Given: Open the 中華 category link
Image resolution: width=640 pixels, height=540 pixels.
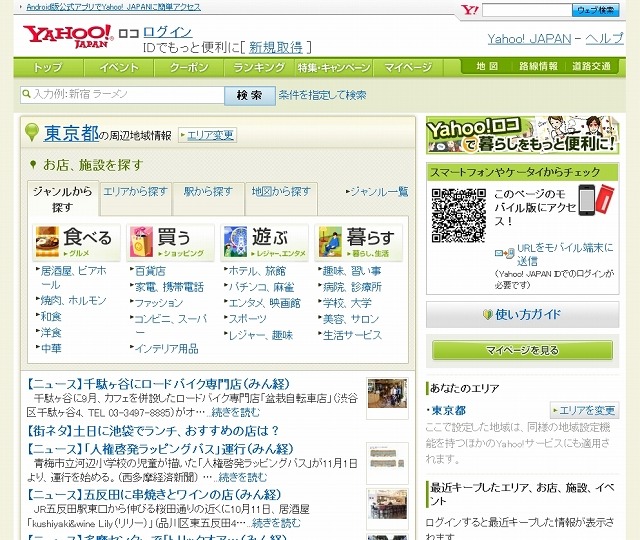Looking at the screenshot, I should coord(51,348).
